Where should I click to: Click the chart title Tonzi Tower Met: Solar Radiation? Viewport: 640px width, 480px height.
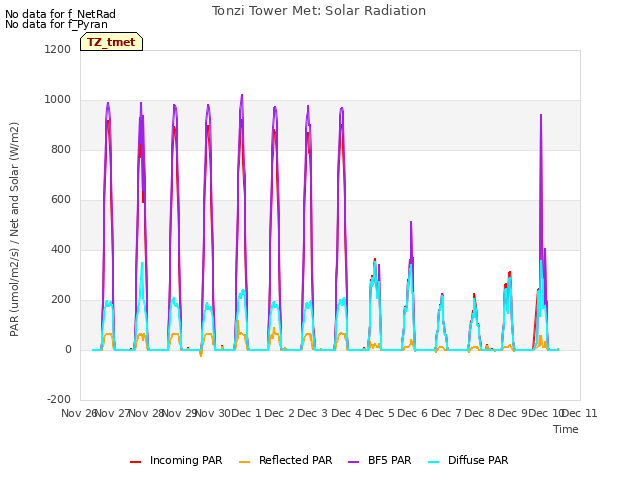319,11
